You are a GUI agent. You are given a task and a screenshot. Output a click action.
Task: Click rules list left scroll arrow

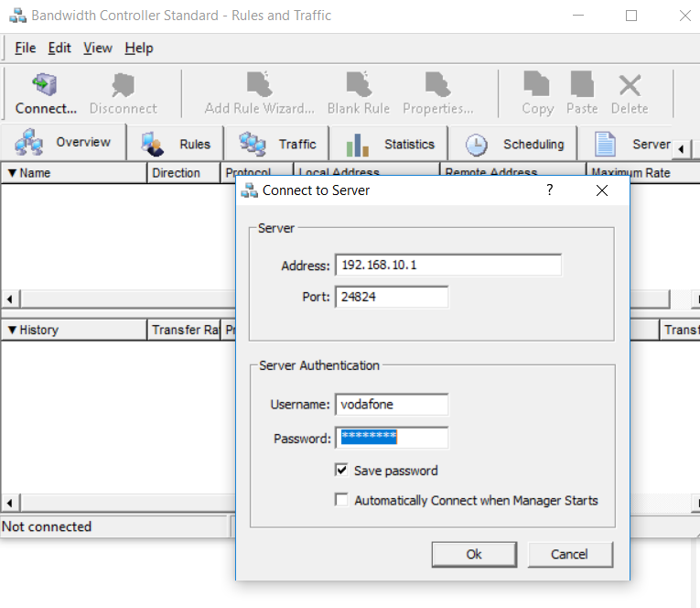pos(10,299)
